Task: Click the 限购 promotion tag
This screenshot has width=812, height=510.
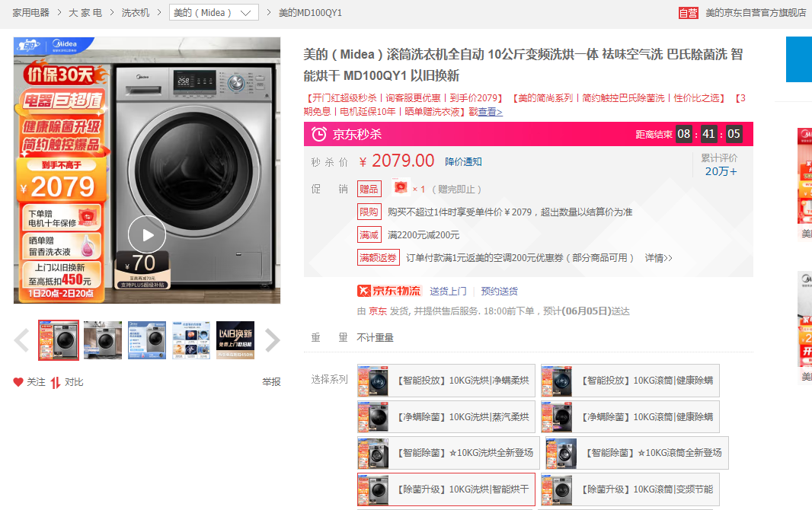Action: click(369, 212)
